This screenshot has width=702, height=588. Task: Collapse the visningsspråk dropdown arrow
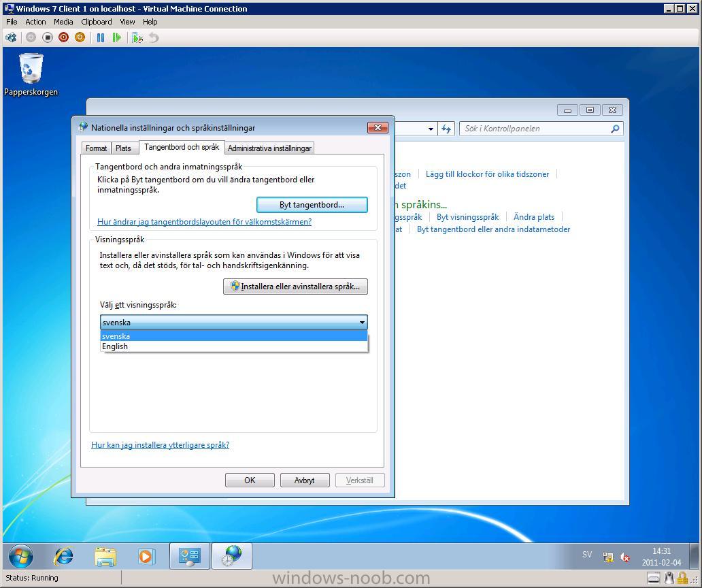(362, 323)
